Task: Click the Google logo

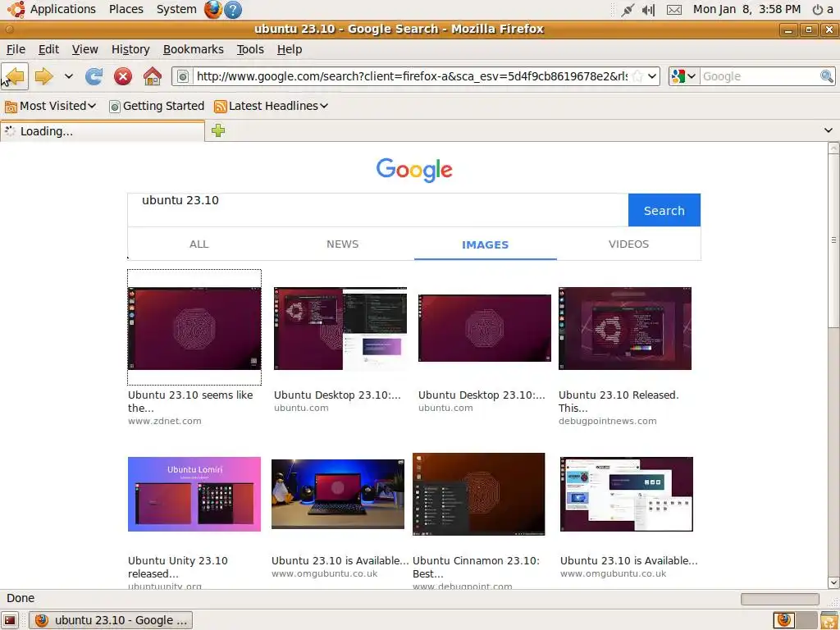Action: pyautogui.click(x=414, y=170)
